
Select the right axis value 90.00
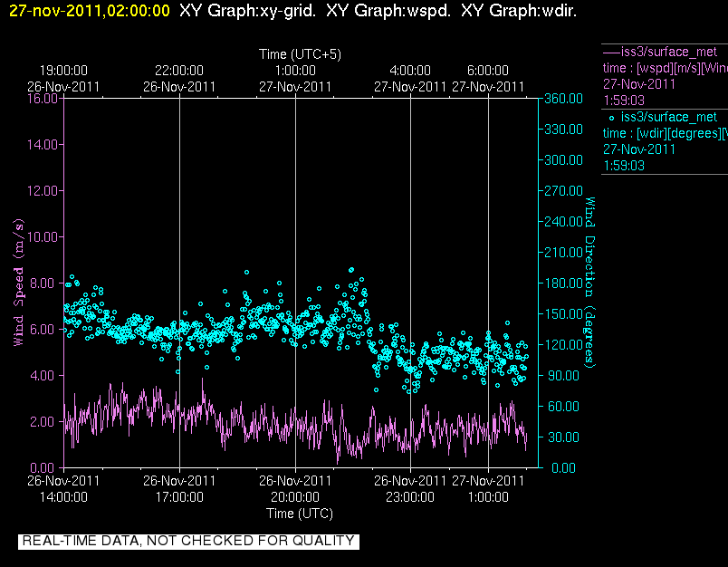[x=563, y=375]
